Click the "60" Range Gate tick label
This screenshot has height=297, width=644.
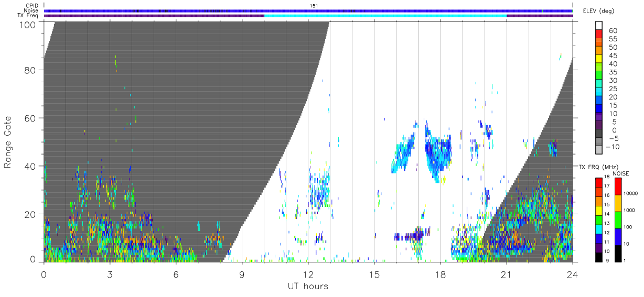coord(30,118)
